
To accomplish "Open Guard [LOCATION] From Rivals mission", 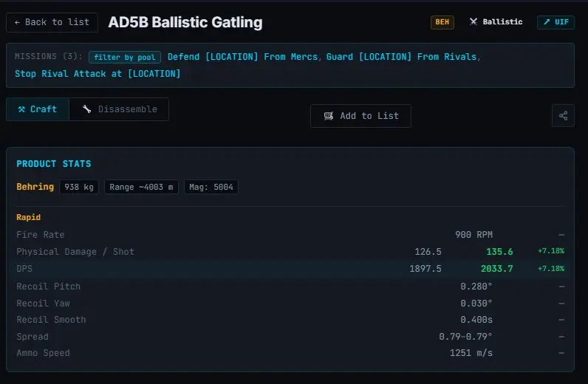I will point(401,57).
